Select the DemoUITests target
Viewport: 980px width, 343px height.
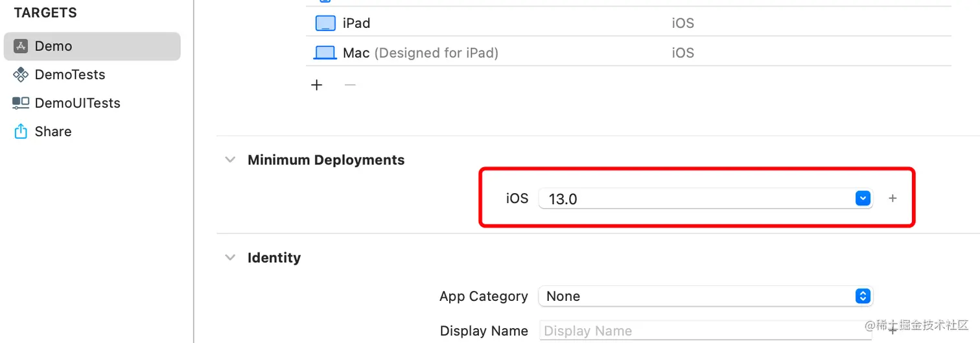[x=78, y=103]
